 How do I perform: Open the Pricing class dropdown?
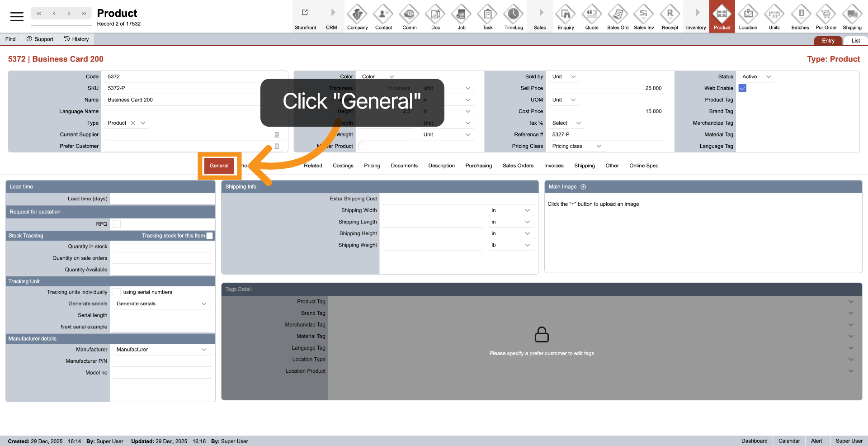pos(576,146)
